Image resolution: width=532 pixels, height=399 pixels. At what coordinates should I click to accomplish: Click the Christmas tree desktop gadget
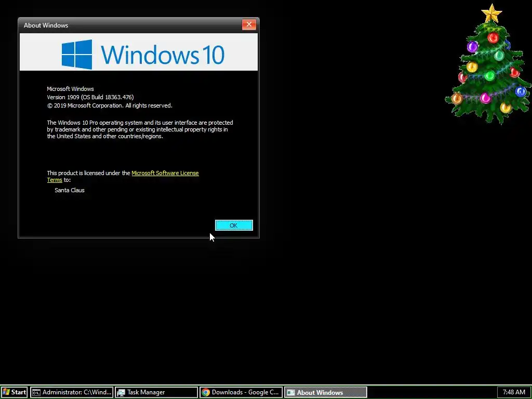tap(488, 64)
